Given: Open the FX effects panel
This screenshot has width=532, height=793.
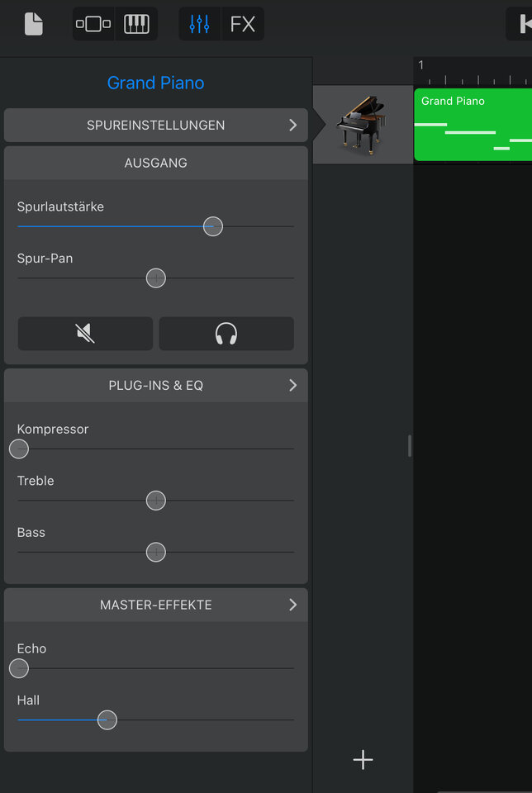Looking at the screenshot, I should pyautogui.click(x=243, y=24).
